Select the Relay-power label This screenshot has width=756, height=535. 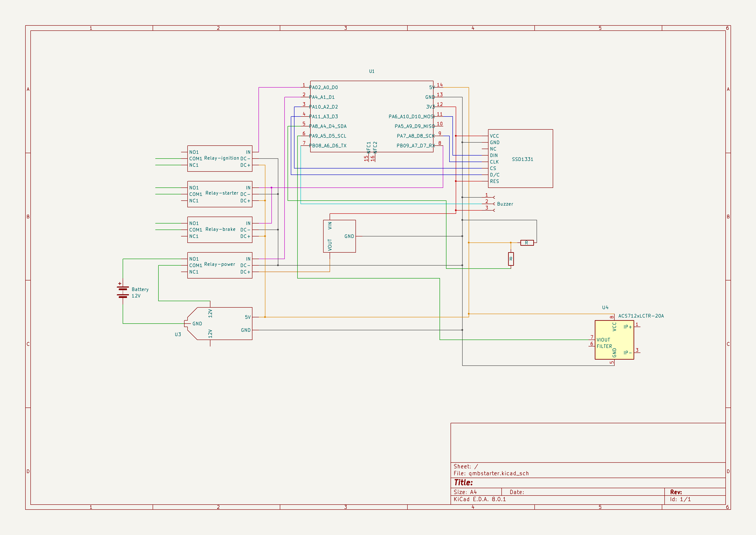pos(220,264)
